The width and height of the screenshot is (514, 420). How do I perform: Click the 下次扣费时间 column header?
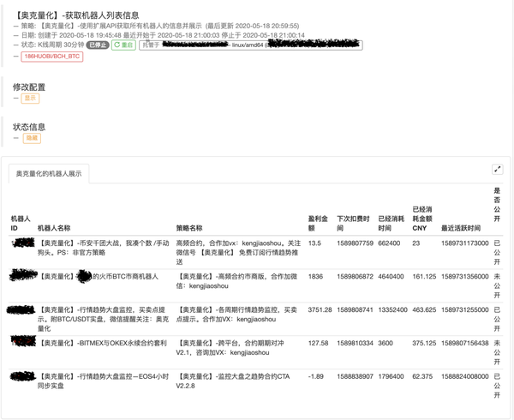tap(355, 224)
